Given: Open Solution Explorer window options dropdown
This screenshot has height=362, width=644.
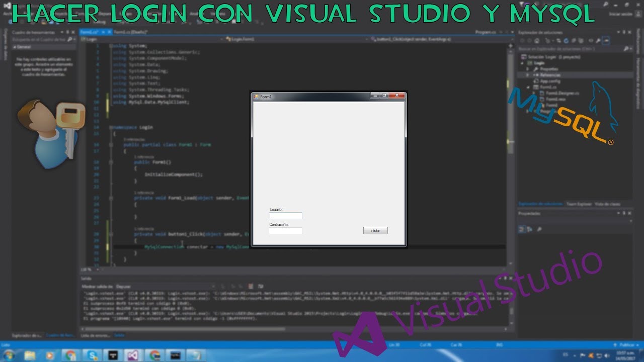Looking at the screenshot, I should pyautogui.click(x=618, y=32).
